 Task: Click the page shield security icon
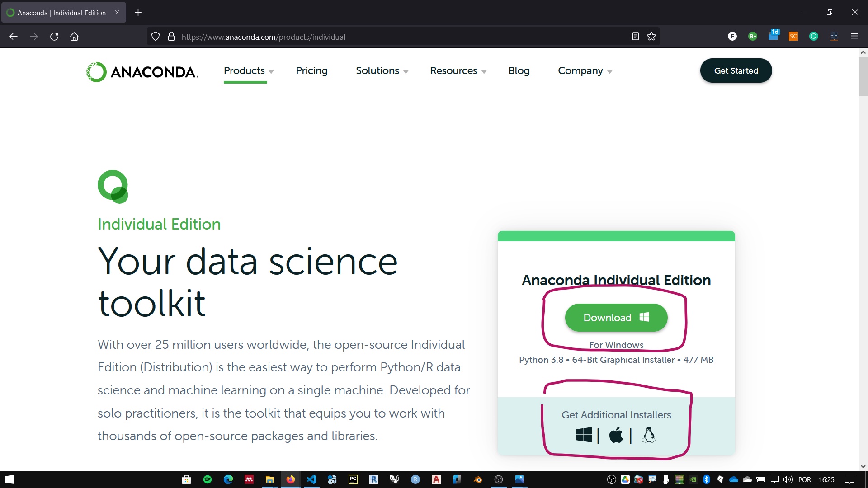(156, 37)
